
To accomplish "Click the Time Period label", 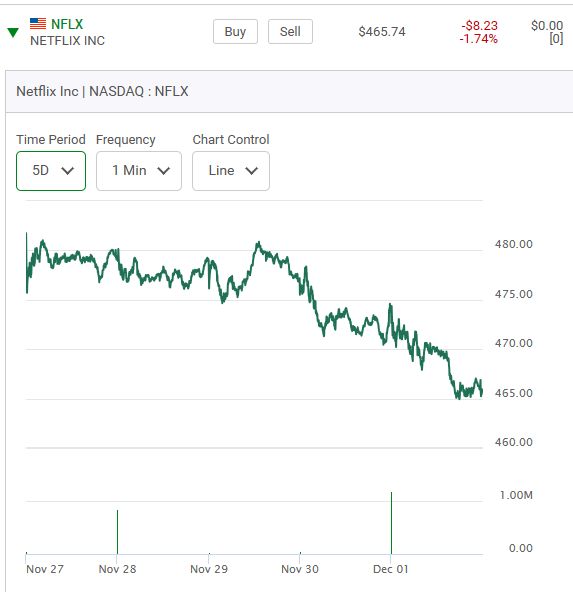I will (x=51, y=140).
